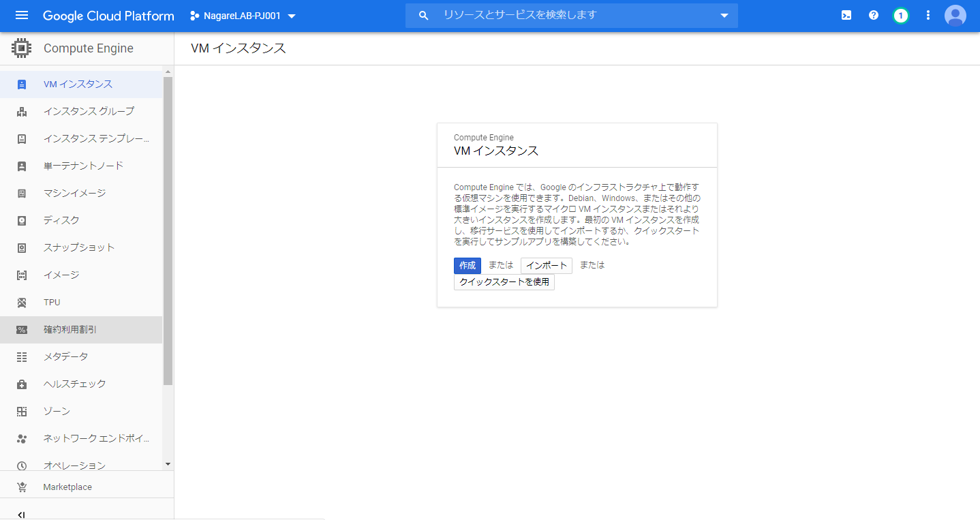Click the ヘルスチェック sidebar icon
The width and height of the screenshot is (980, 520).
pyautogui.click(x=22, y=384)
